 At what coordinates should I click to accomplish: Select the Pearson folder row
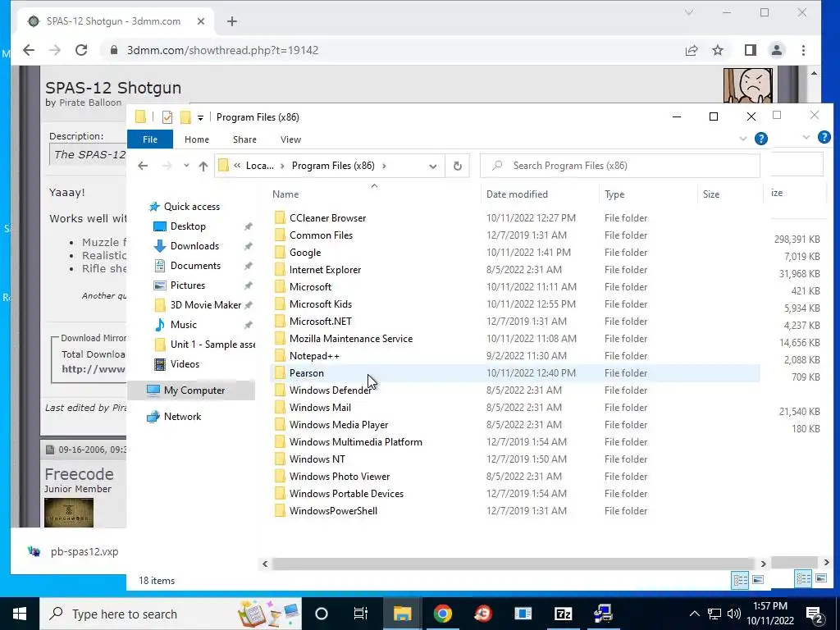pos(515,373)
